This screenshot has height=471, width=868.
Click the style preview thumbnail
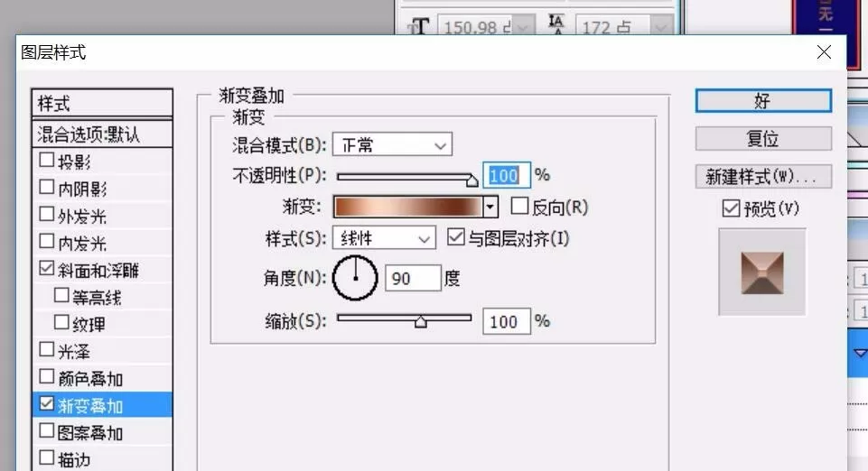[x=762, y=272]
